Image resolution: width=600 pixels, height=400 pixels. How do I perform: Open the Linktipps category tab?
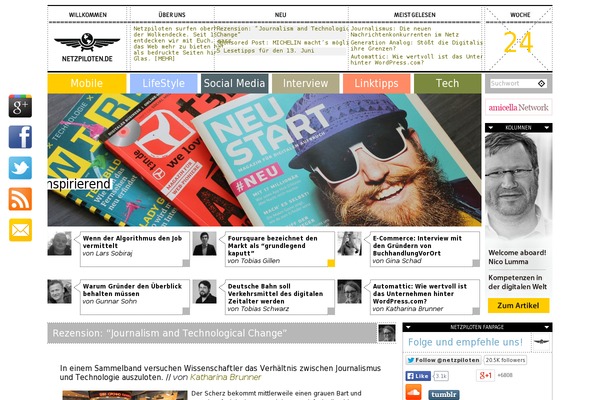(377, 83)
